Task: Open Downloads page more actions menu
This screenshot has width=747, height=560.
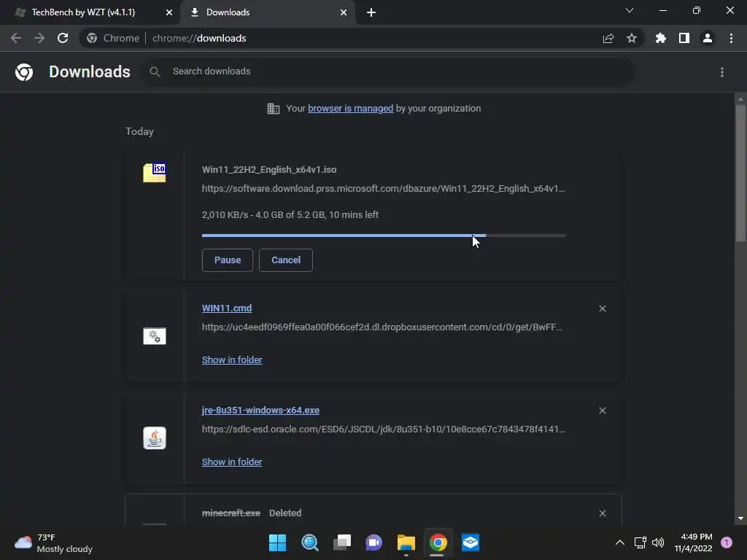Action: [722, 72]
